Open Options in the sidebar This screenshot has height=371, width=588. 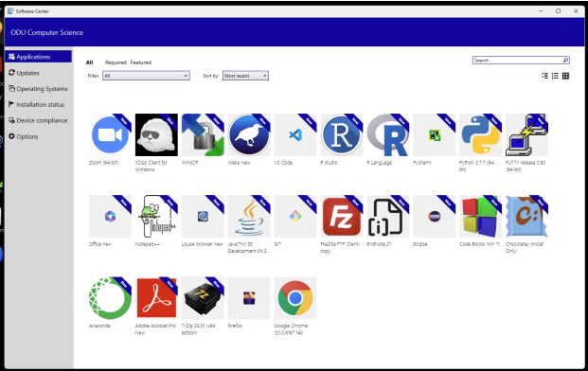[x=39, y=136]
